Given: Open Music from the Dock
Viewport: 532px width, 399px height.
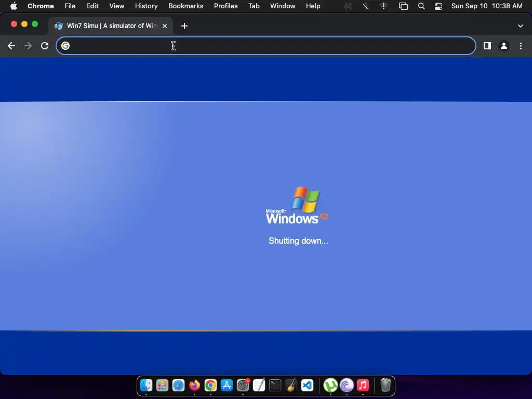Looking at the screenshot, I should 363,385.
